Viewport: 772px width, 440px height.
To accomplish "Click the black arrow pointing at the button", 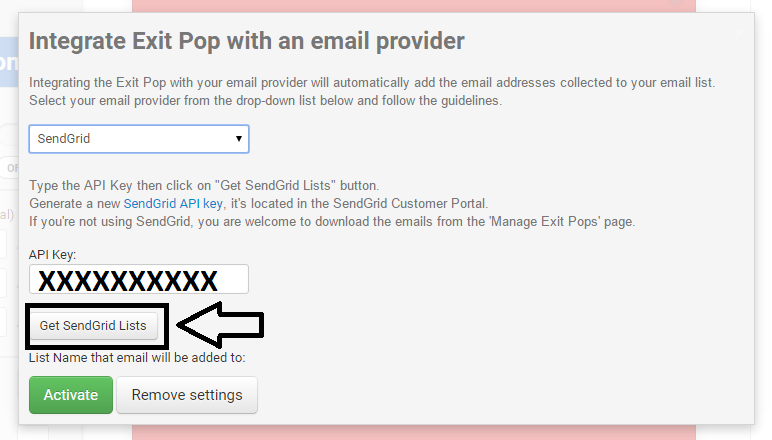I will click(x=220, y=325).
